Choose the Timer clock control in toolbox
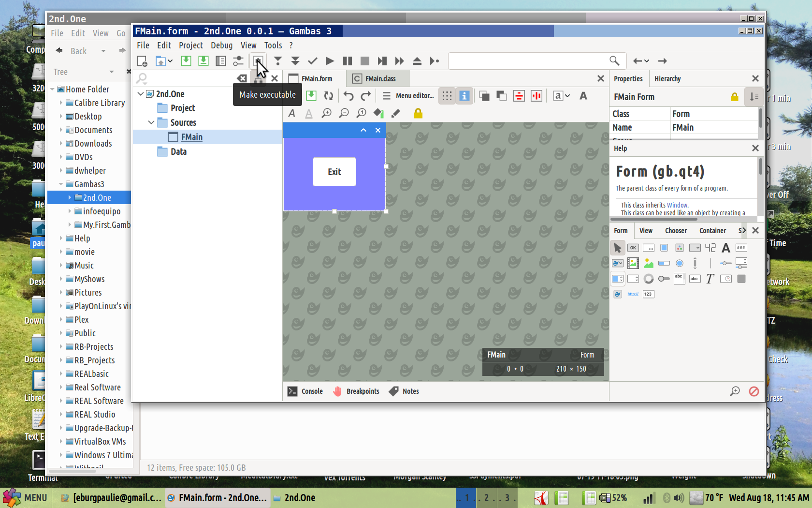 pyautogui.click(x=725, y=279)
